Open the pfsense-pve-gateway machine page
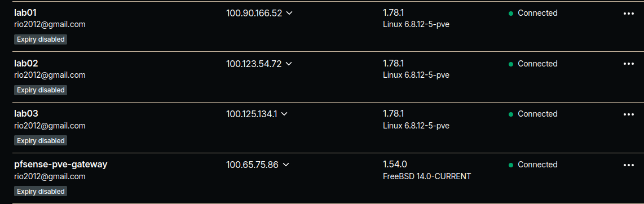This screenshot has height=204, width=644. [x=61, y=165]
